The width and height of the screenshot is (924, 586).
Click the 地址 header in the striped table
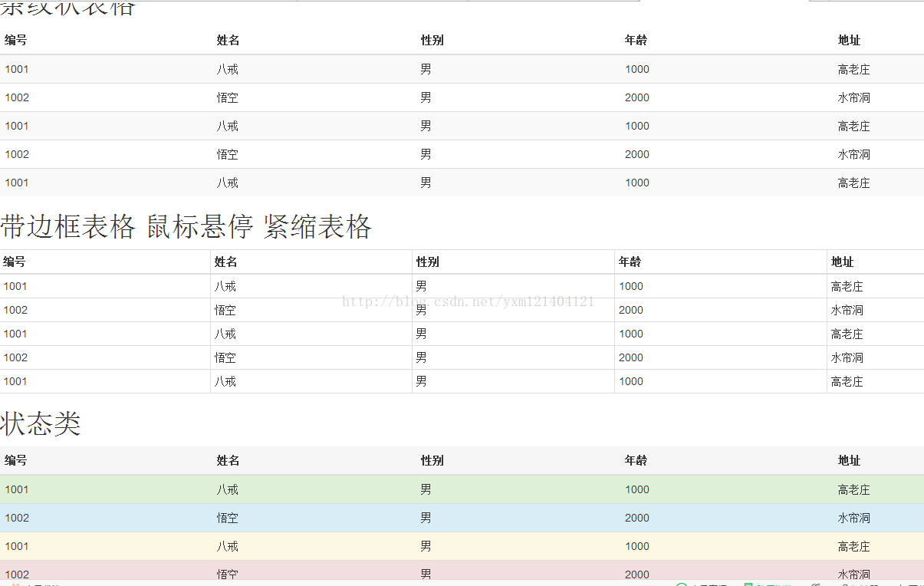tap(849, 41)
